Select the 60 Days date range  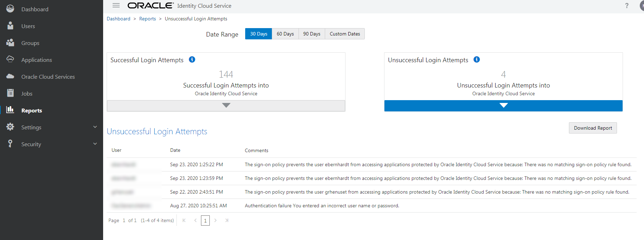tap(285, 34)
